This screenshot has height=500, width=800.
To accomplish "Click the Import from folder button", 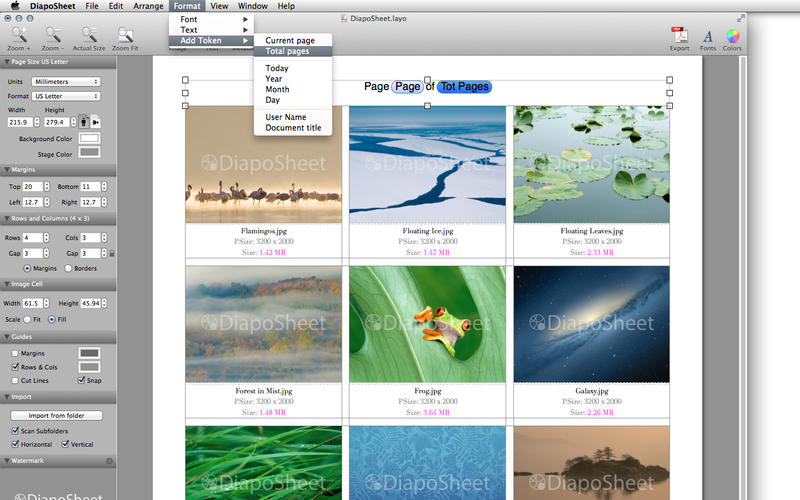I will (x=56, y=415).
